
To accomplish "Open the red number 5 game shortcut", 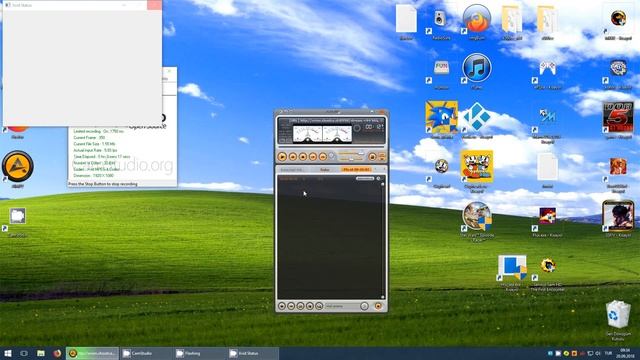I will coord(618,117).
